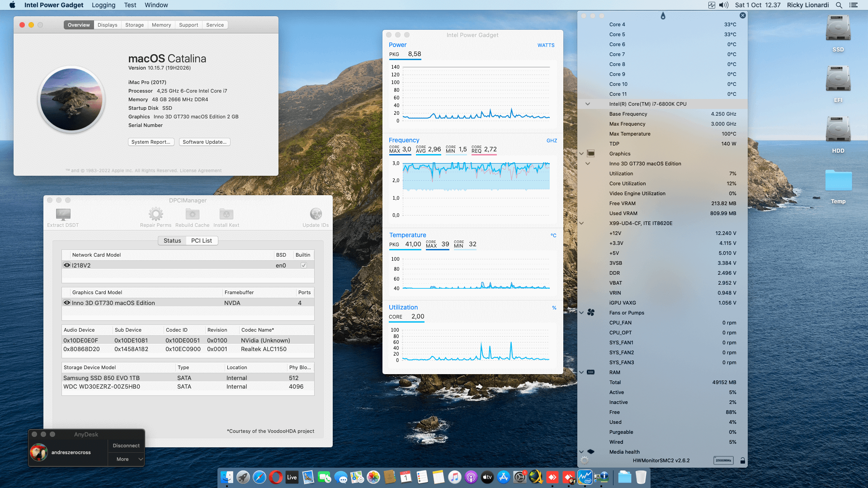Collapse the X99-UD4-CF ITE IT8620E group
The width and height of the screenshot is (868, 488).
pyautogui.click(x=581, y=223)
